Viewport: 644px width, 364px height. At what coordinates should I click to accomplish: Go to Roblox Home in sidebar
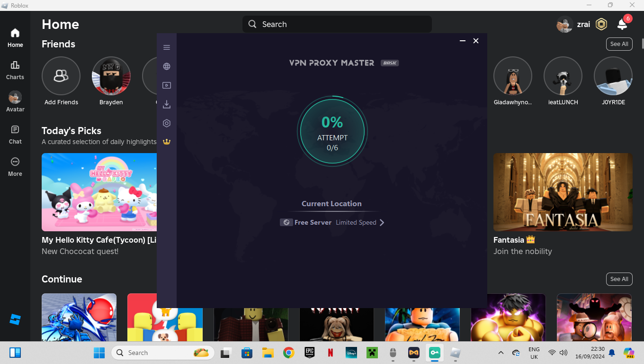pyautogui.click(x=15, y=38)
